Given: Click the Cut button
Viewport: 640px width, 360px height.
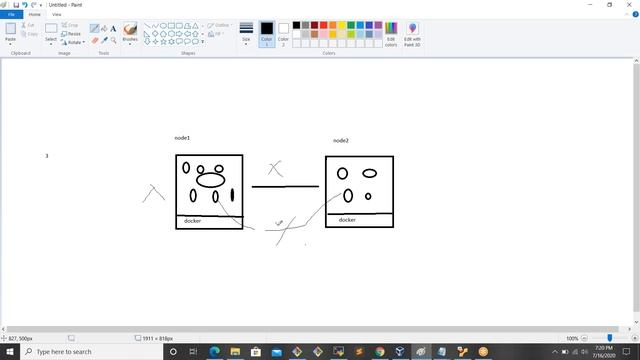Looking at the screenshot, I should click(x=28, y=25).
